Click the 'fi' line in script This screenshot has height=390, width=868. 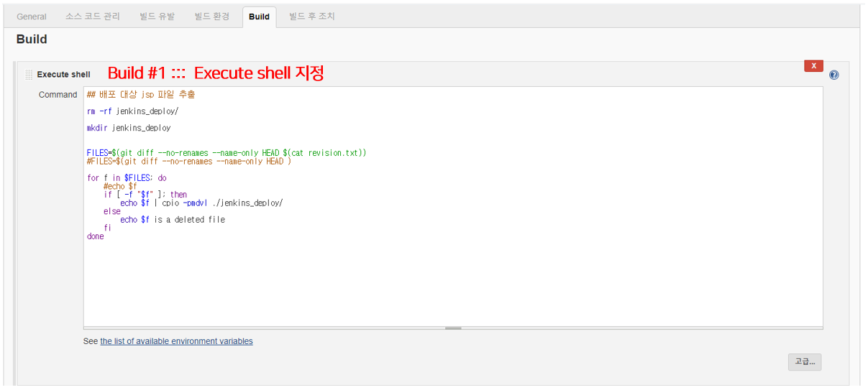coord(108,228)
